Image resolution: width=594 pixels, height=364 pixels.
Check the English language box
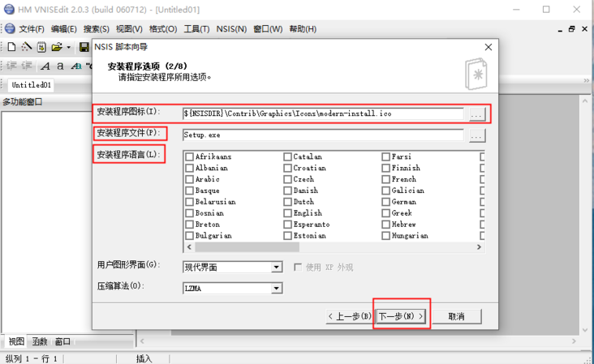[287, 213]
